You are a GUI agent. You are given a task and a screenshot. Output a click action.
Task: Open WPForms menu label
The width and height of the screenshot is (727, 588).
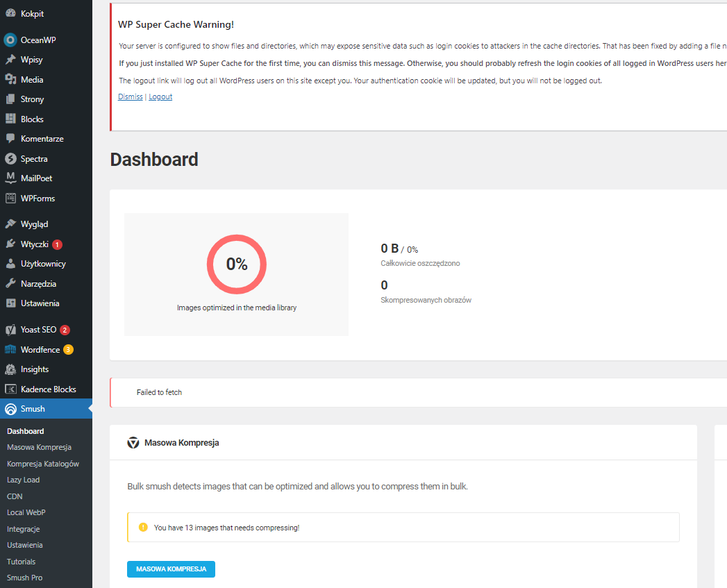click(37, 198)
